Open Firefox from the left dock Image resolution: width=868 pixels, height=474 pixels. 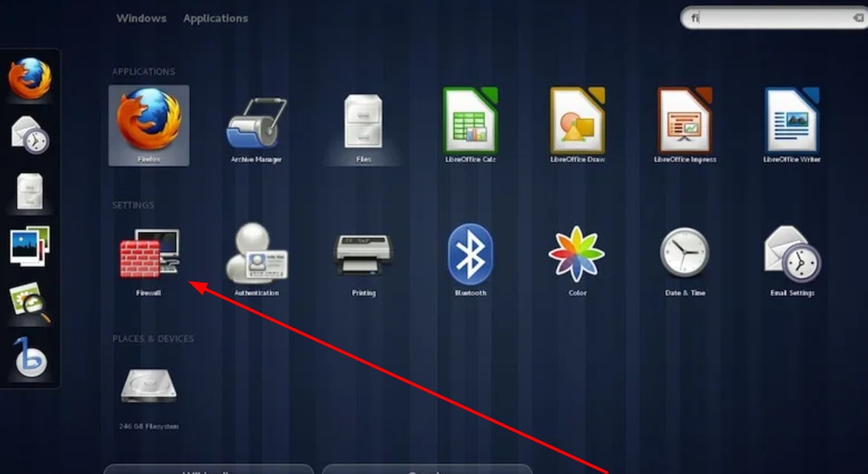pos(30,79)
